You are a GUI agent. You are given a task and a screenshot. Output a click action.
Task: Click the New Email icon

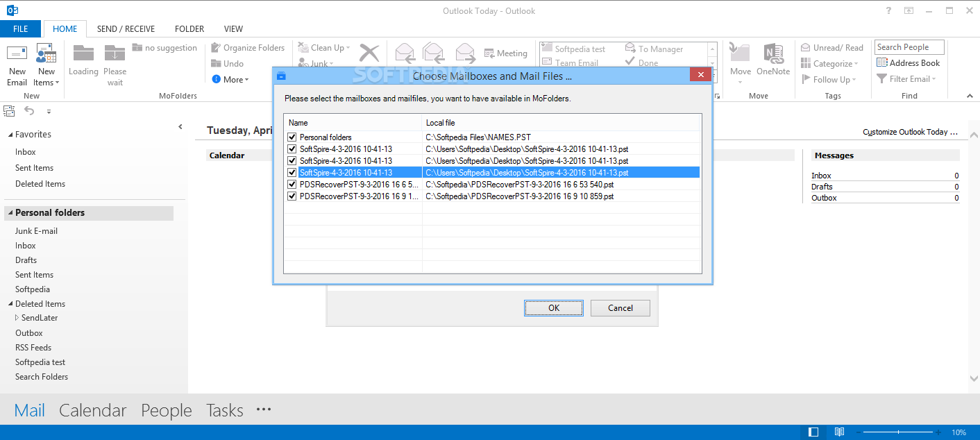coord(17,53)
